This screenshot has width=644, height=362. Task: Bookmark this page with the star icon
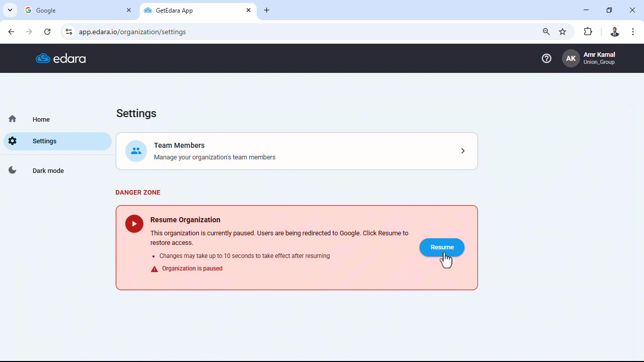(562, 32)
